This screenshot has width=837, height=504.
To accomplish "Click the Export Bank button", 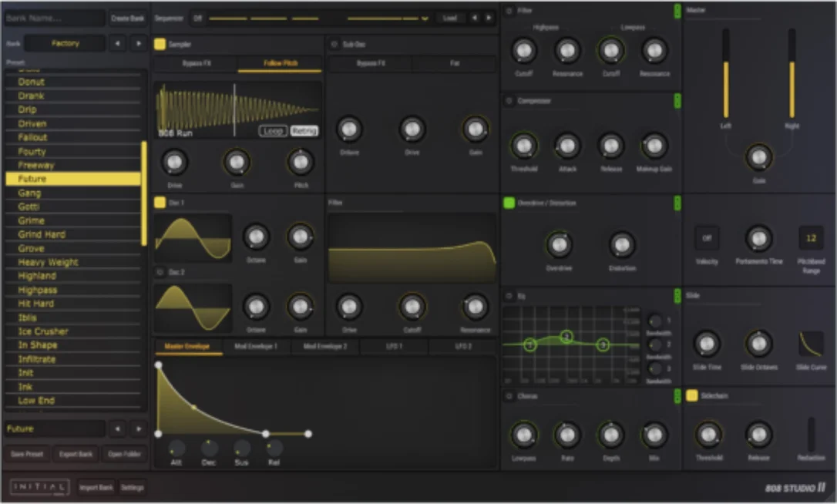I will click(x=76, y=454).
